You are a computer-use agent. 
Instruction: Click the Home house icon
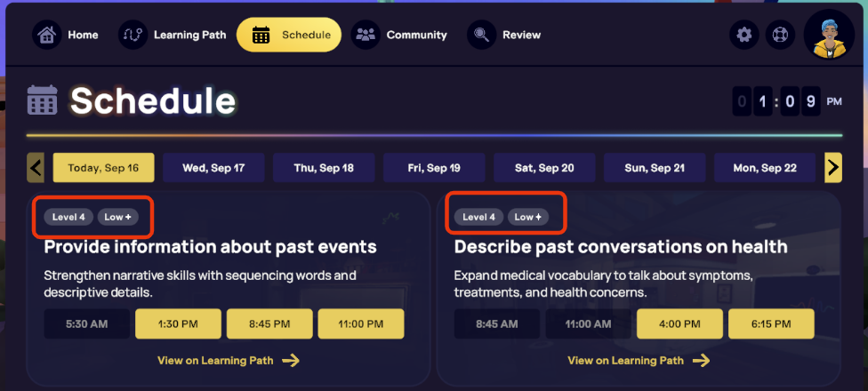tap(46, 36)
